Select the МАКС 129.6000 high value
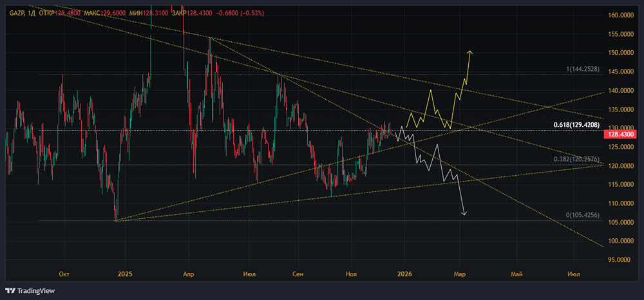The width and height of the screenshot is (644, 300). click(104, 13)
